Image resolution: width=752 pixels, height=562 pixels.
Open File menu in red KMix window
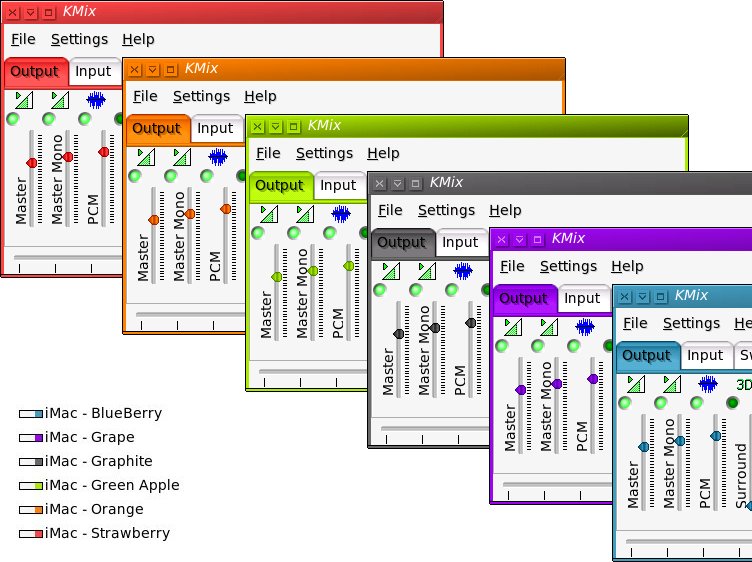[23, 39]
